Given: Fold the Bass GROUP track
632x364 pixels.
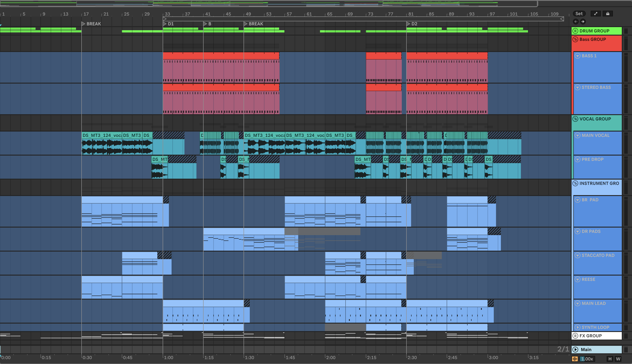Looking at the screenshot, I should coord(575,39).
